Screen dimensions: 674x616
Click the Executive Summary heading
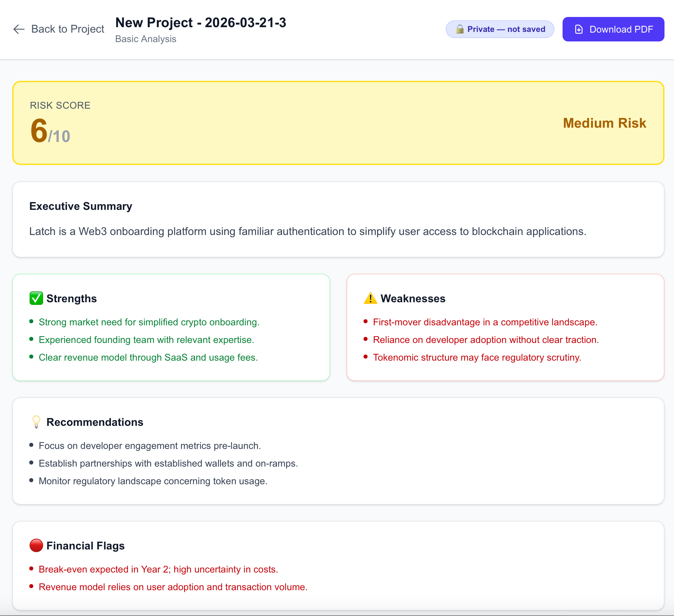[81, 206]
